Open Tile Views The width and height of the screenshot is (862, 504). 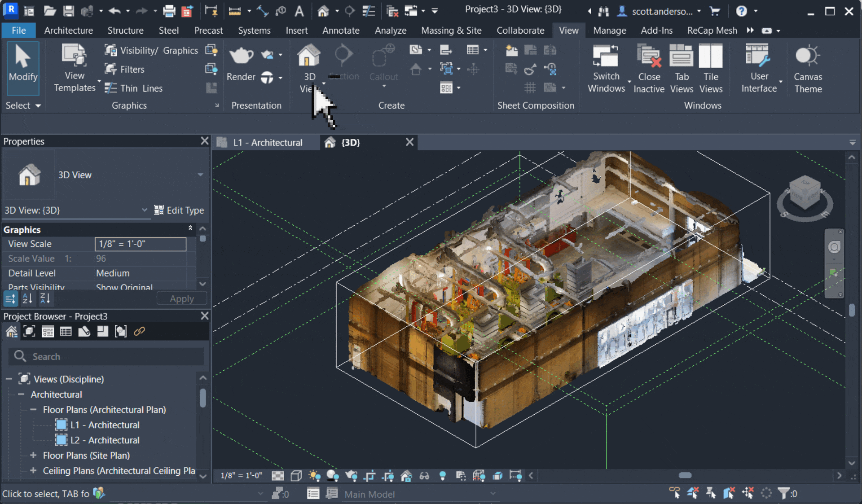pos(711,67)
